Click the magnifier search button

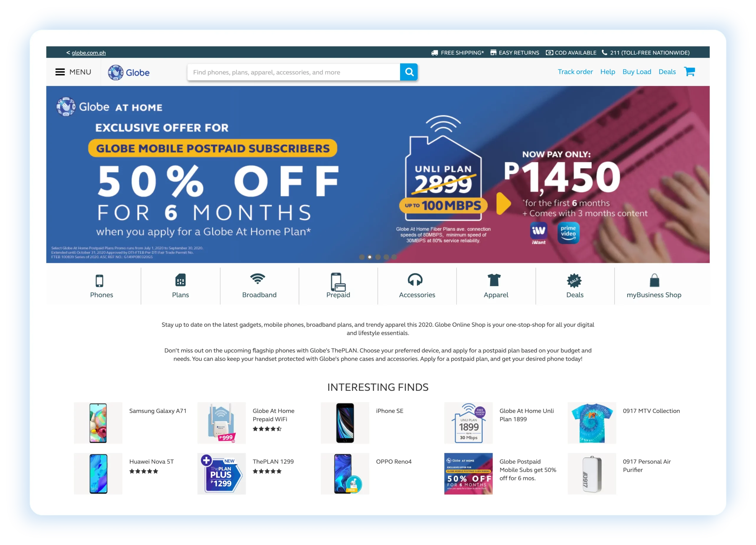[x=409, y=72]
